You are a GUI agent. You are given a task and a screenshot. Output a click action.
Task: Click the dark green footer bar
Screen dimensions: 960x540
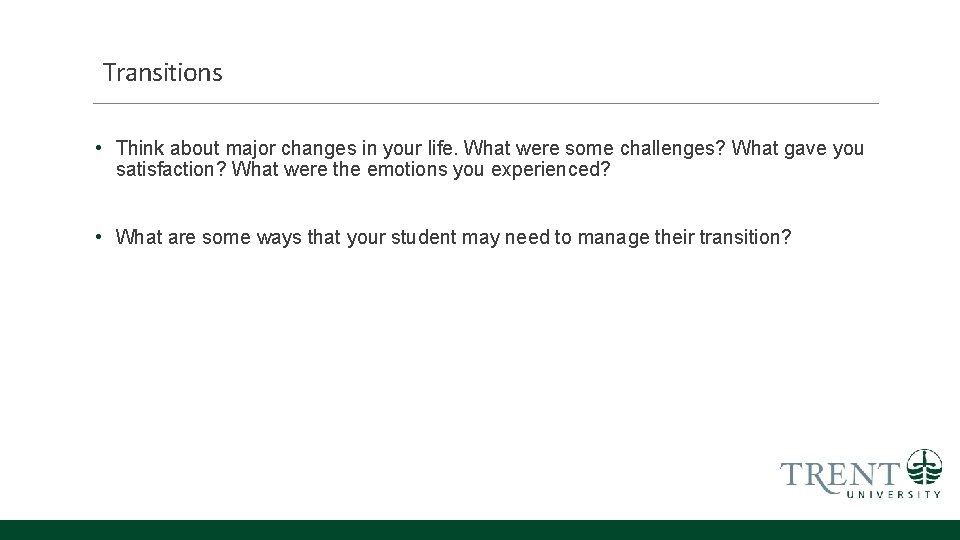[480, 530]
